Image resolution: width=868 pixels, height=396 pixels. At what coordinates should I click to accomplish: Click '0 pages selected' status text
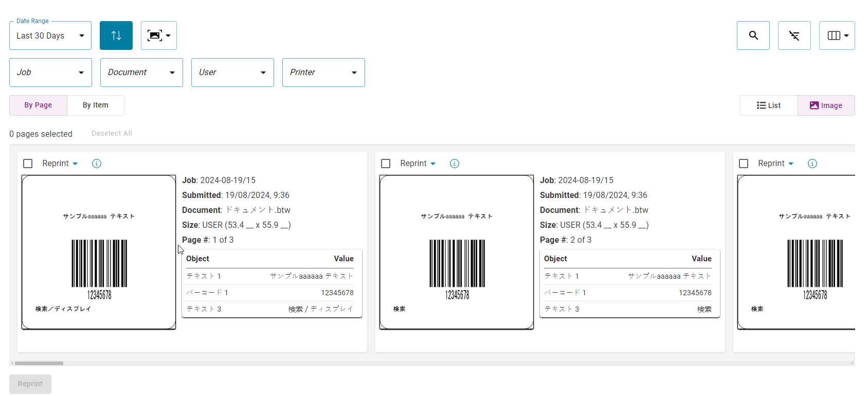coord(41,134)
